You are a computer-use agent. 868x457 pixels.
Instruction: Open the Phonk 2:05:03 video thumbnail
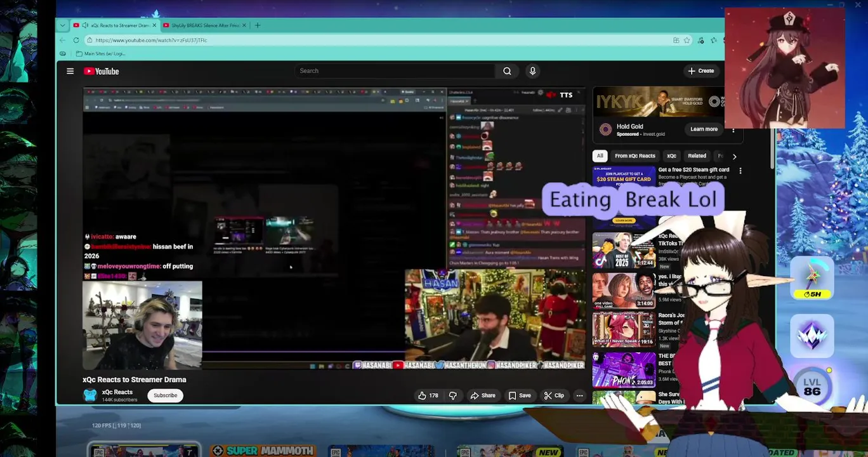pos(624,369)
